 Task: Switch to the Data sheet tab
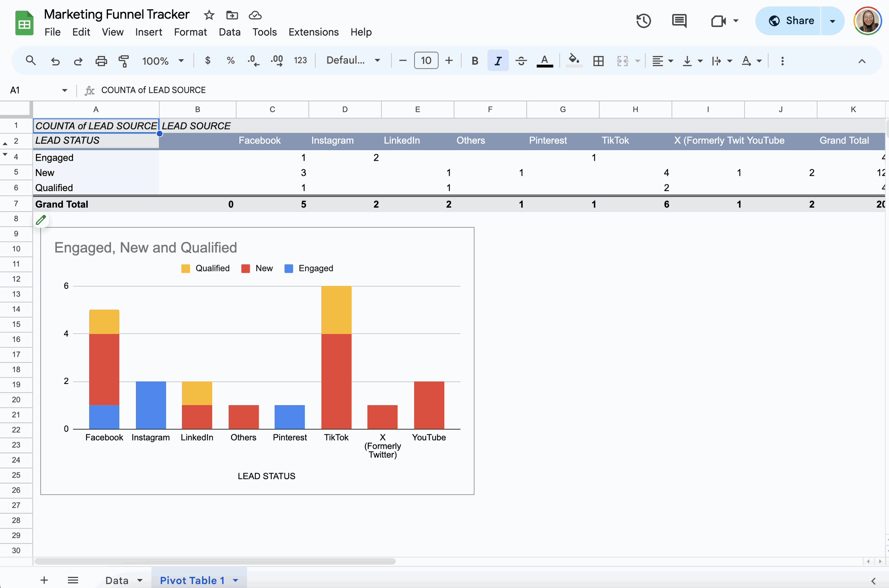tap(116, 580)
